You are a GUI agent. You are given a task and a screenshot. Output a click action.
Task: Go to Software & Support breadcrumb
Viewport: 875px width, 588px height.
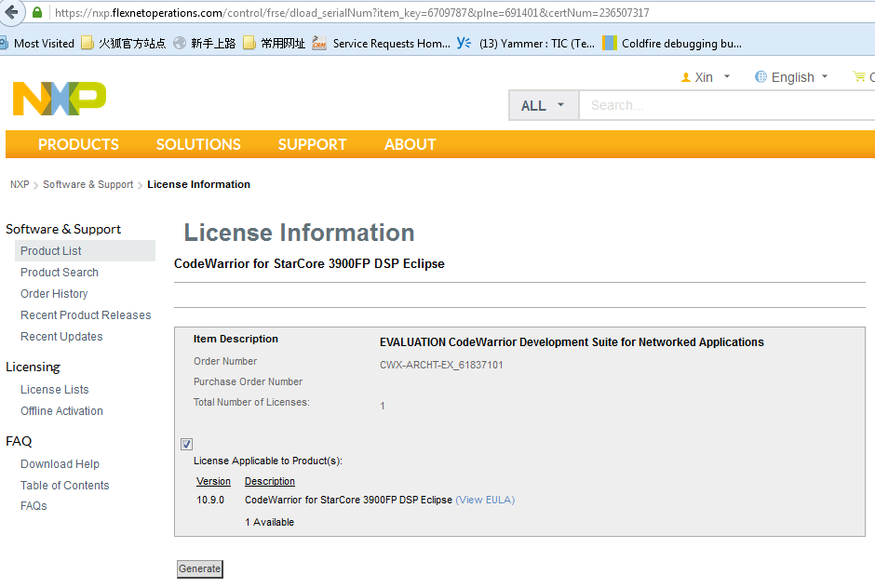pos(88,184)
